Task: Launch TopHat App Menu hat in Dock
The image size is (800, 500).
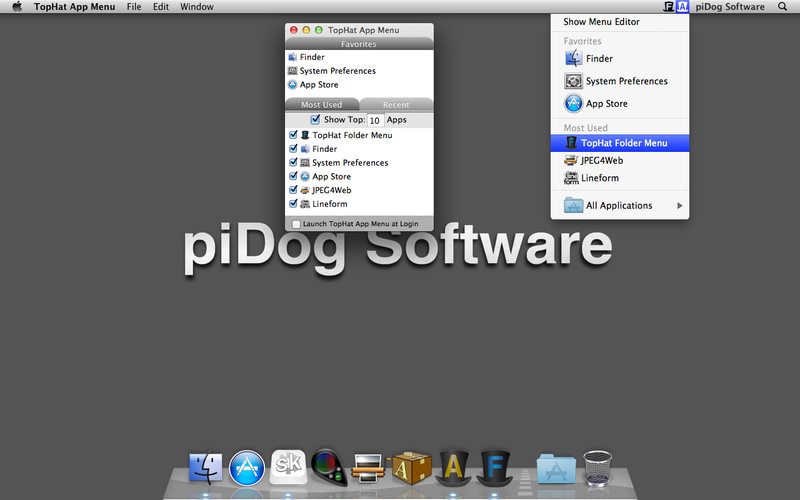Action: click(453, 467)
